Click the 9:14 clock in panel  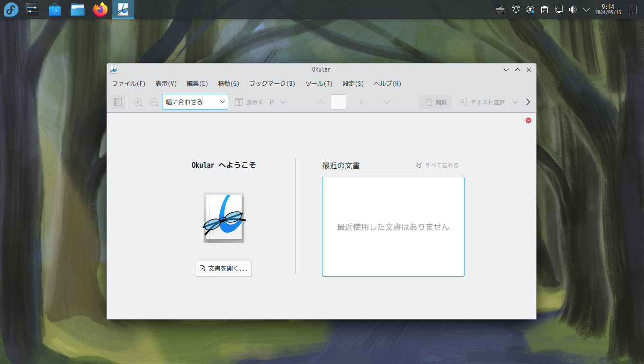608,9
